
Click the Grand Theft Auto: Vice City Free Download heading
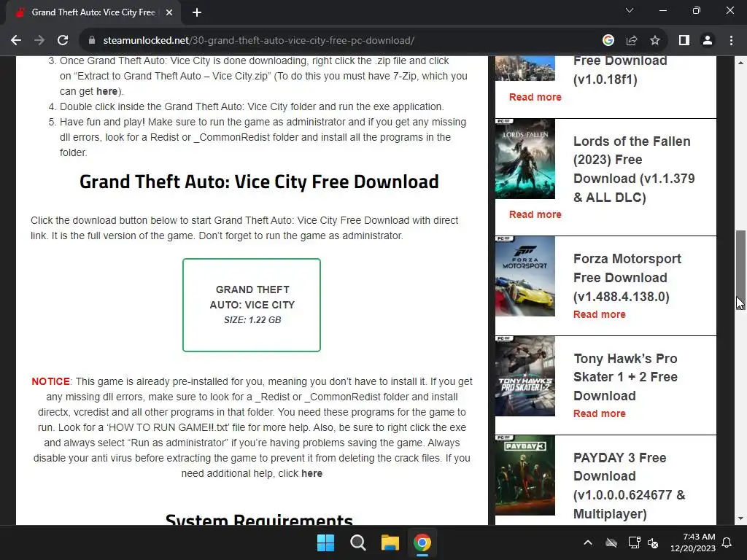coord(259,182)
